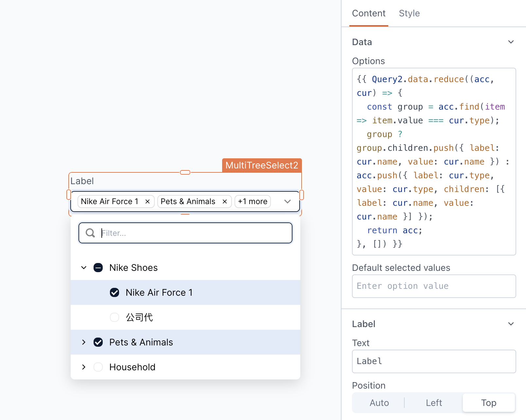Collapse the Nike Shoes tree node
Image resolution: width=526 pixels, height=420 pixels.
click(84, 268)
